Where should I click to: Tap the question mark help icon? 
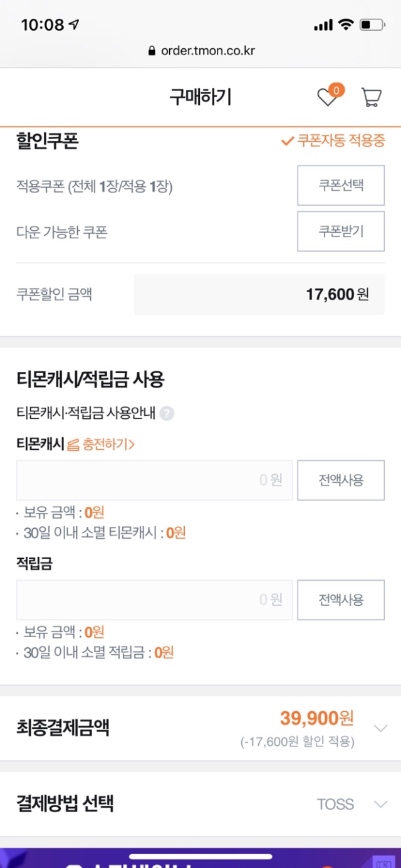coord(167,413)
